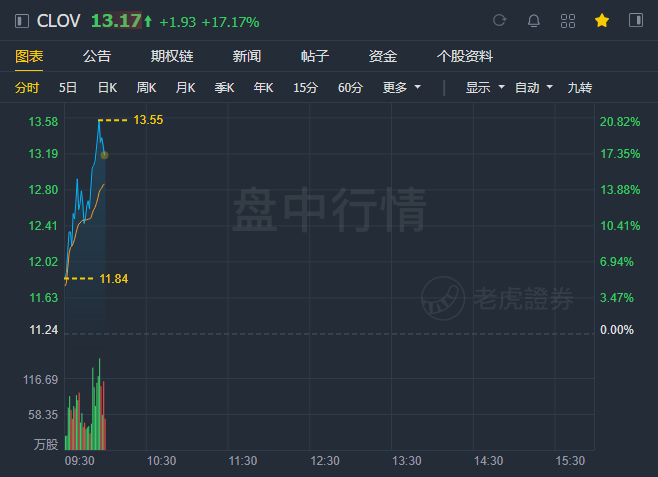Open the 新闻 tab
Viewport: 658px width, 477px height.
tap(247, 56)
